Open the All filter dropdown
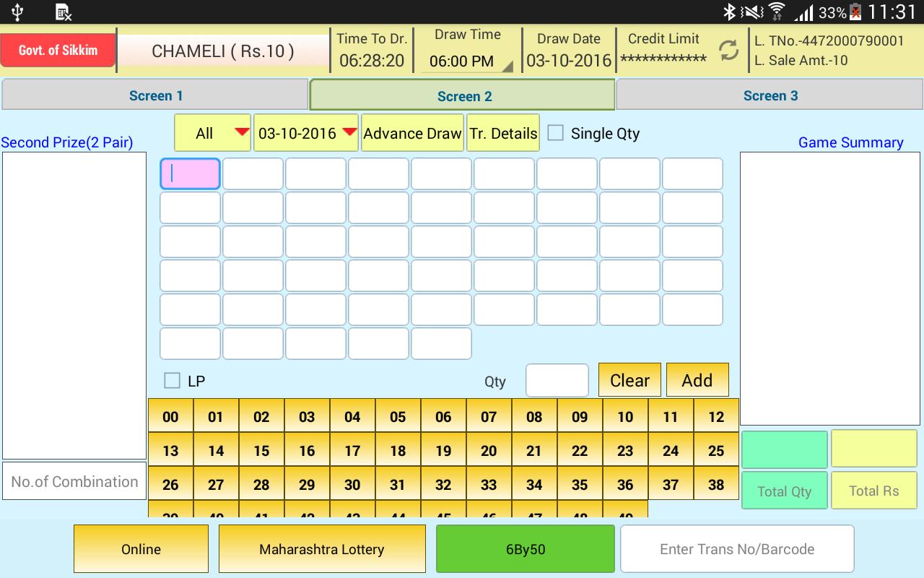Screen dimensions: 924x578 pyautogui.click(x=212, y=133)
